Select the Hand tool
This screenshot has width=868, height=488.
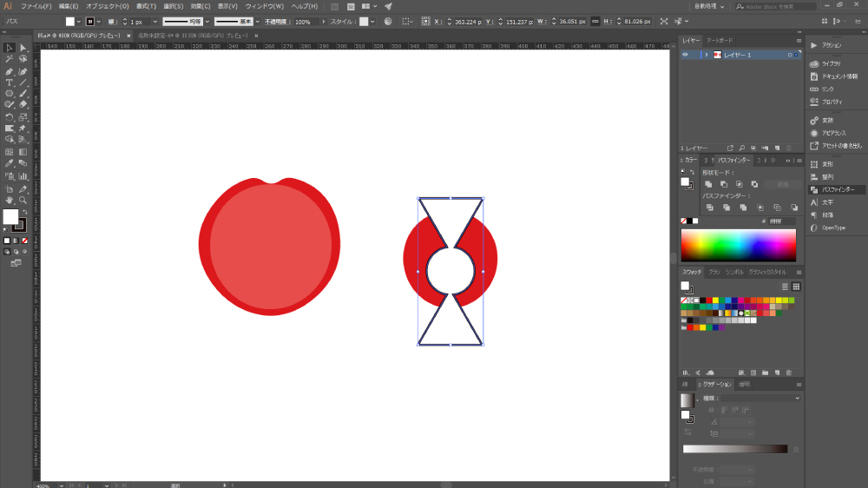[x=10, y=200]
